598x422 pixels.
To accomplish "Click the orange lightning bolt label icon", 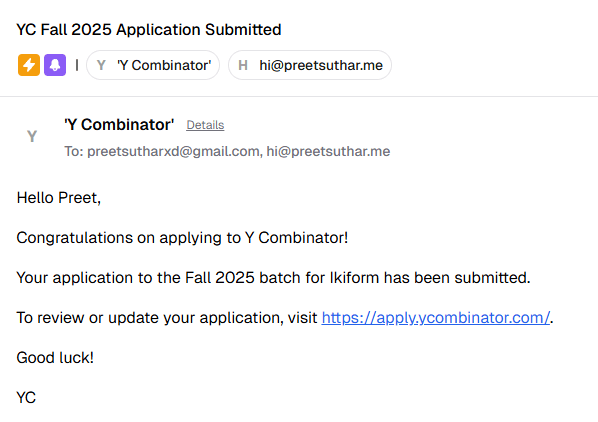I will click(x=29, y=65).
